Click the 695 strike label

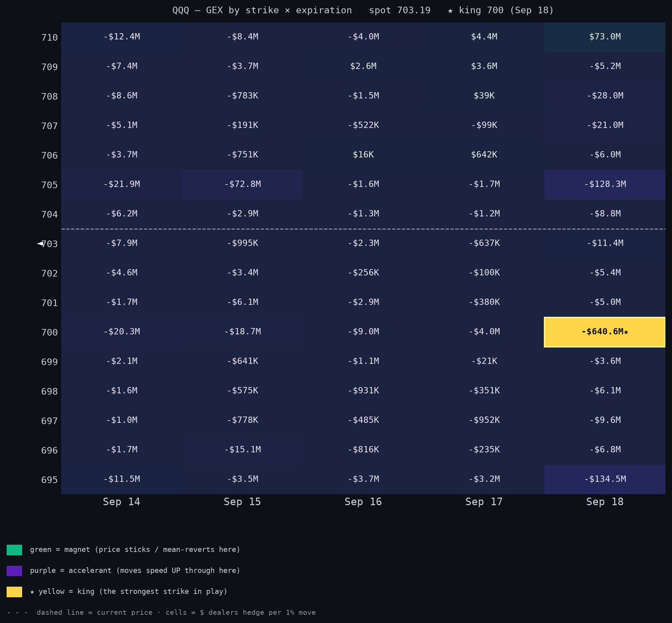click(x=49, y=480)
